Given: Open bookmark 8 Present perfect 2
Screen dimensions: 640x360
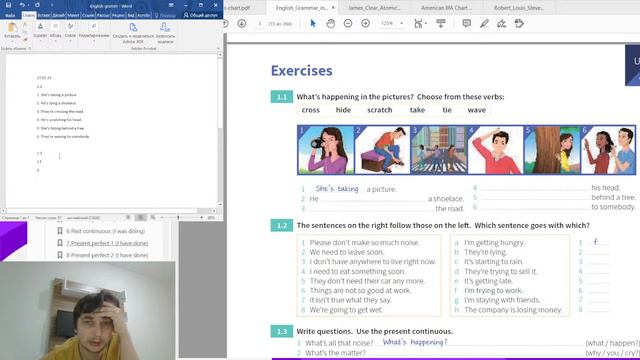Looking at the screenshot, I should click(x=107, y=255).
